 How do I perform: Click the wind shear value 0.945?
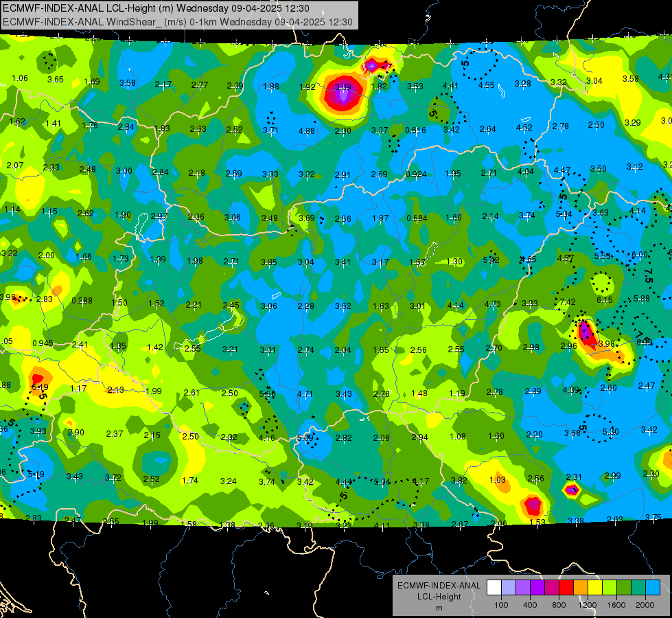click(43, 343)
